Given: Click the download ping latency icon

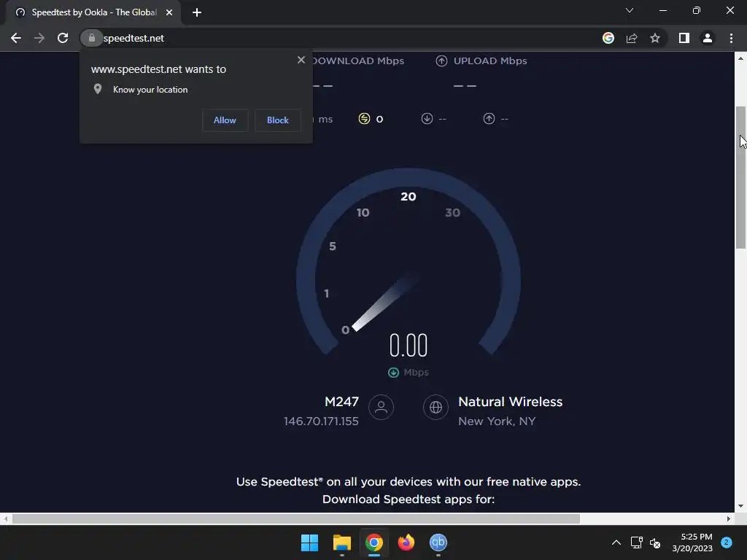Looking at the screenshot, I should [427, 119].
